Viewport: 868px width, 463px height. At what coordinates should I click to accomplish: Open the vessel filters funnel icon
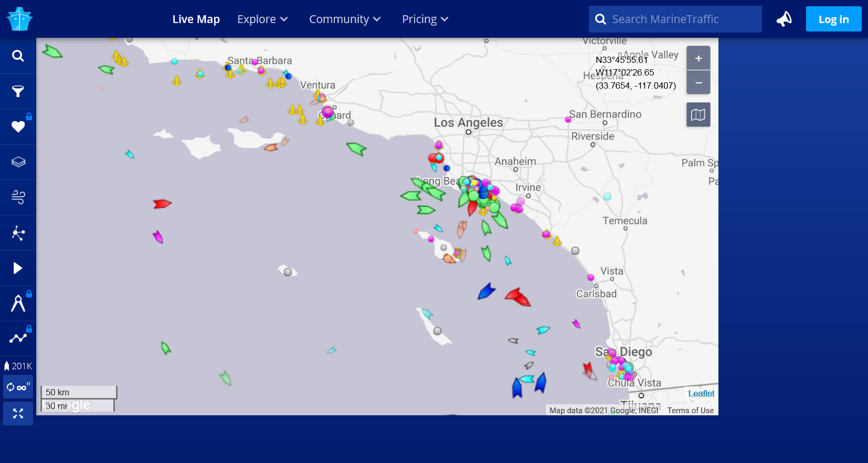[x=18, y=91]
